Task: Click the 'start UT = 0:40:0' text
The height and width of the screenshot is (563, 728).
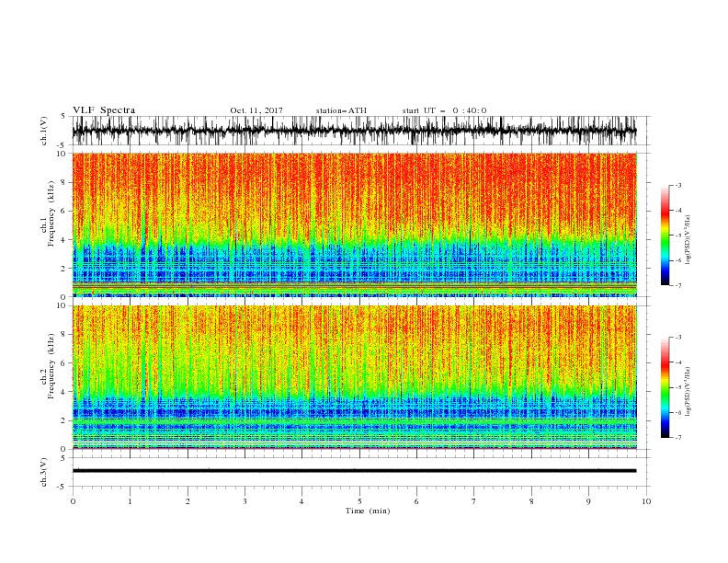Action: [x=444, y=110]
